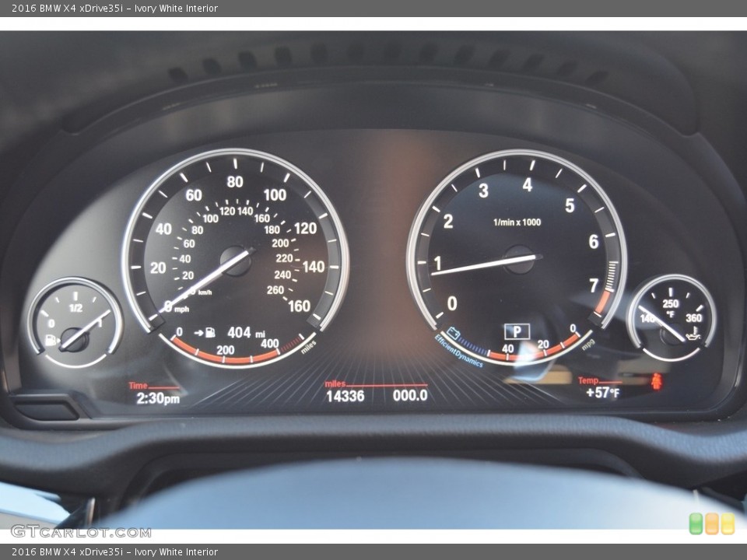Image resolution: width=747 pixels, height=560 pixels.
Task: Click the fuel pump icon in fuel gauge
Action: [51, 340]
